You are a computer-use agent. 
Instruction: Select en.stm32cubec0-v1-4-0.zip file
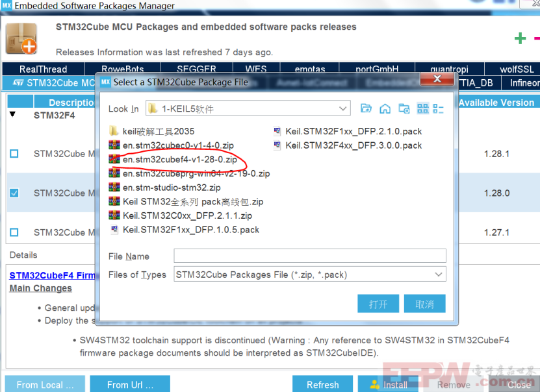(x=171, y=145)
